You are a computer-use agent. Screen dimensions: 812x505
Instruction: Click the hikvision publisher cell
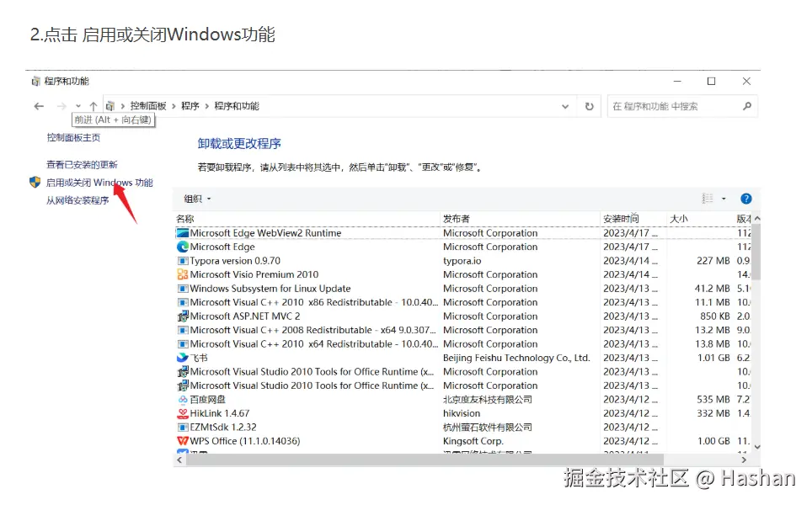pos(462,413)
